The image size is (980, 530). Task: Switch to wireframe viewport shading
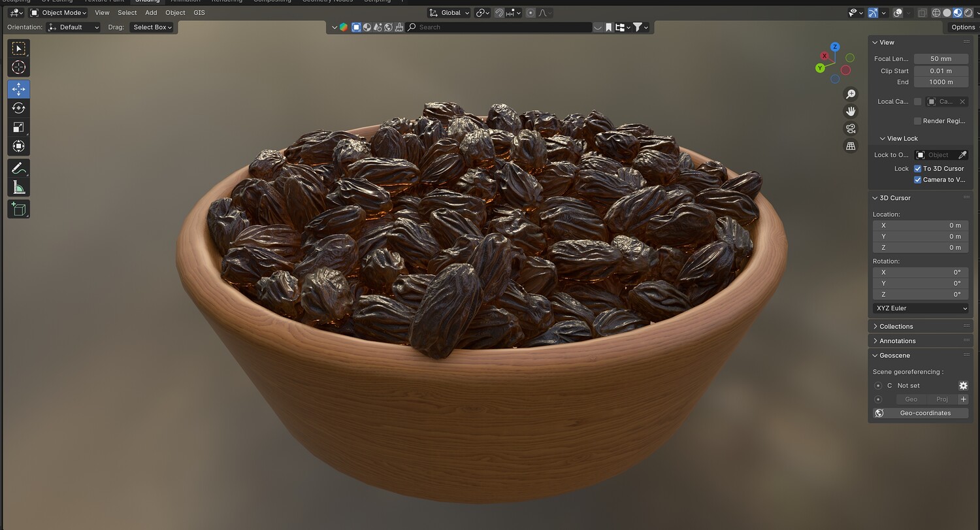[936, 12]
